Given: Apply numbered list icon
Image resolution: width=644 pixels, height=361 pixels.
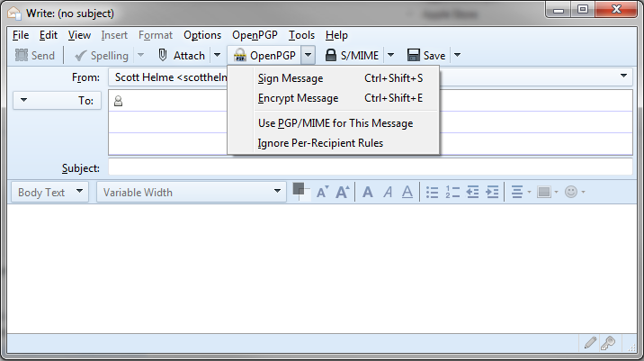Looking at the screenshot, I should tap(452, 192).
